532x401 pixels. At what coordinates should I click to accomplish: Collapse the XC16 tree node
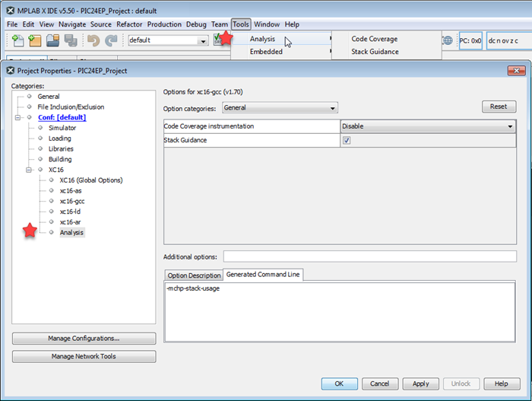click(30, 170)
